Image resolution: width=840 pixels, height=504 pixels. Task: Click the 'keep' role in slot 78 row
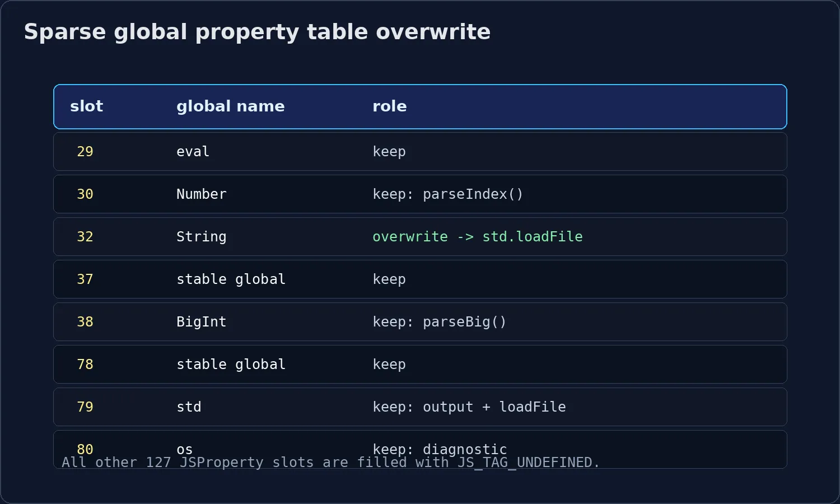point(389,365)
